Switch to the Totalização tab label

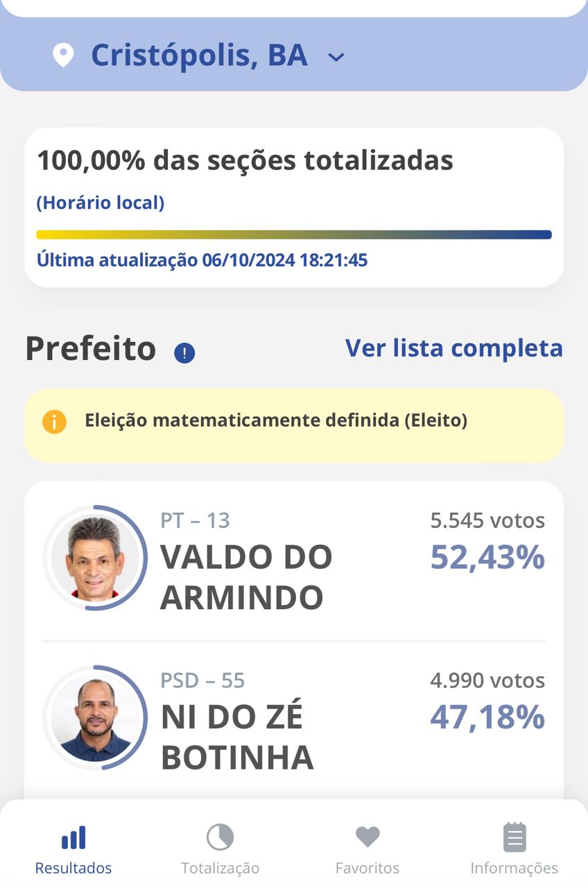click(220, 868)
